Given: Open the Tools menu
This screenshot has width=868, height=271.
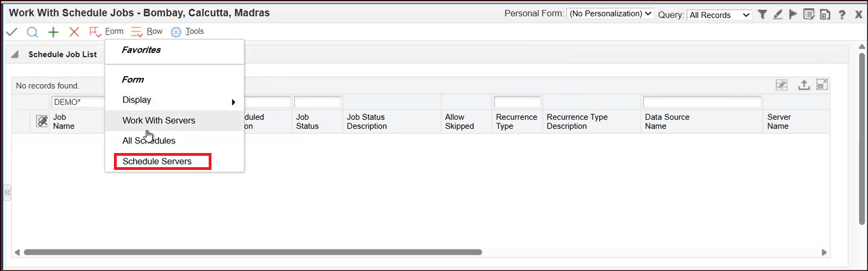Looking at the screenshot, I should point(188,32).
